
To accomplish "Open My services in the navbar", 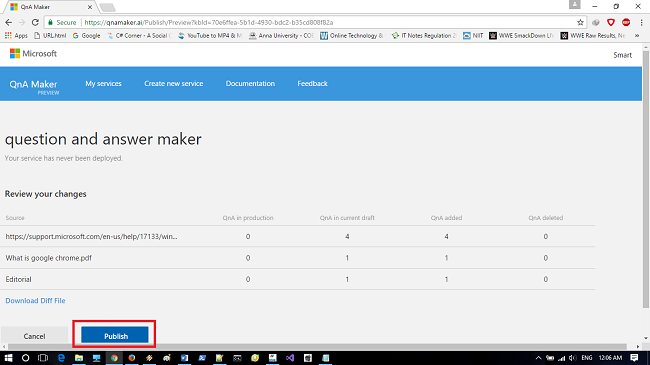I will coord(103,83).
